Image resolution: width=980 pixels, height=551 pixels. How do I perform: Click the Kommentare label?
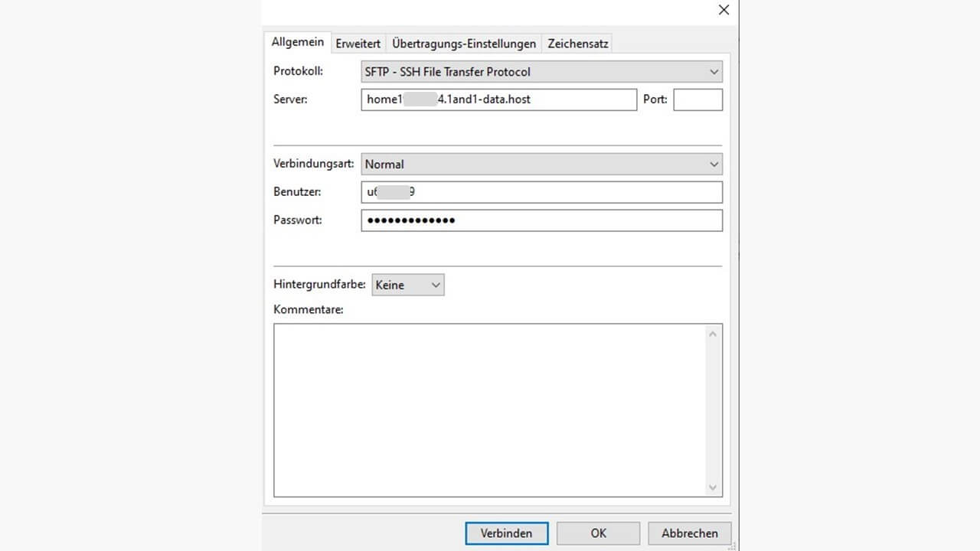tap(309, 310)
